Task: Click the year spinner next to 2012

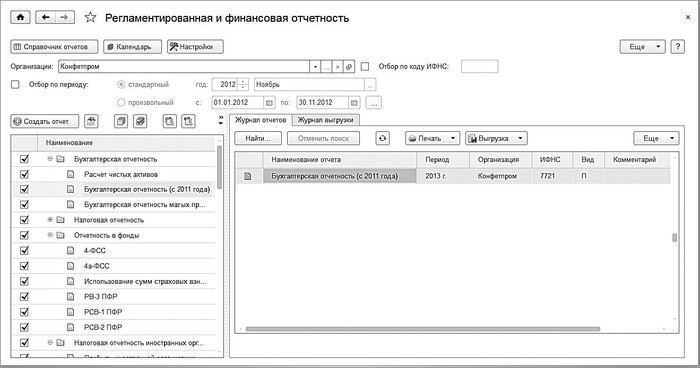Action: pos(243,84)
